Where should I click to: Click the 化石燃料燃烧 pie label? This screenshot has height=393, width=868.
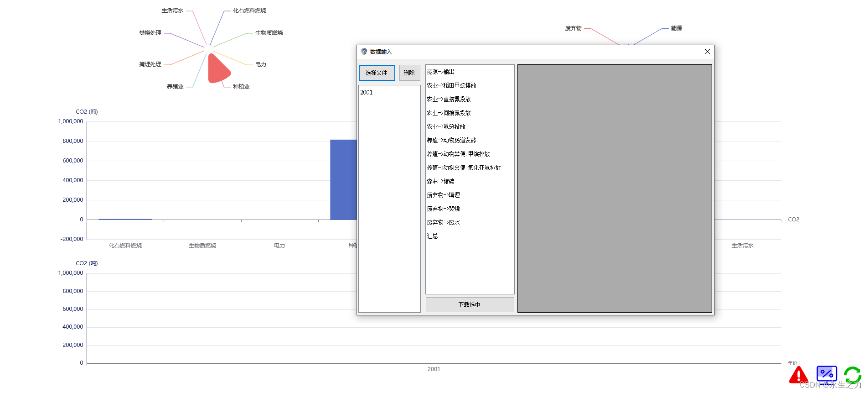click(249, 10)
